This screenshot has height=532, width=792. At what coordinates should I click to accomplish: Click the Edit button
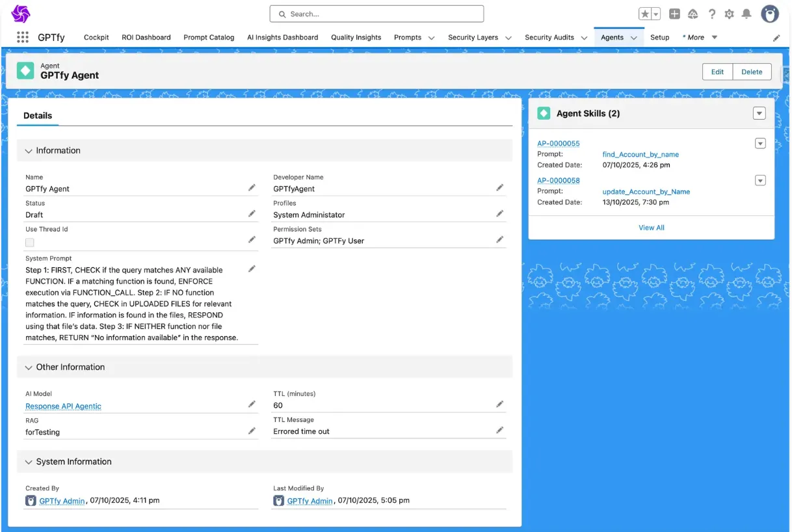(717, 72)
